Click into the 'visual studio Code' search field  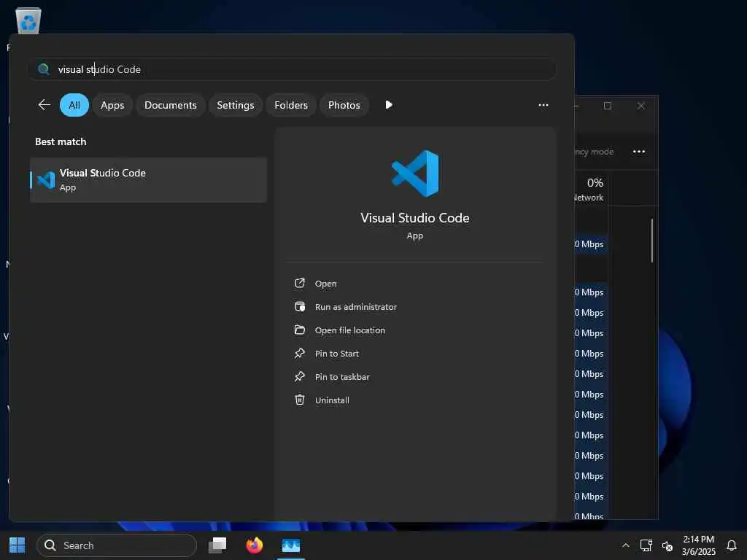292,69
